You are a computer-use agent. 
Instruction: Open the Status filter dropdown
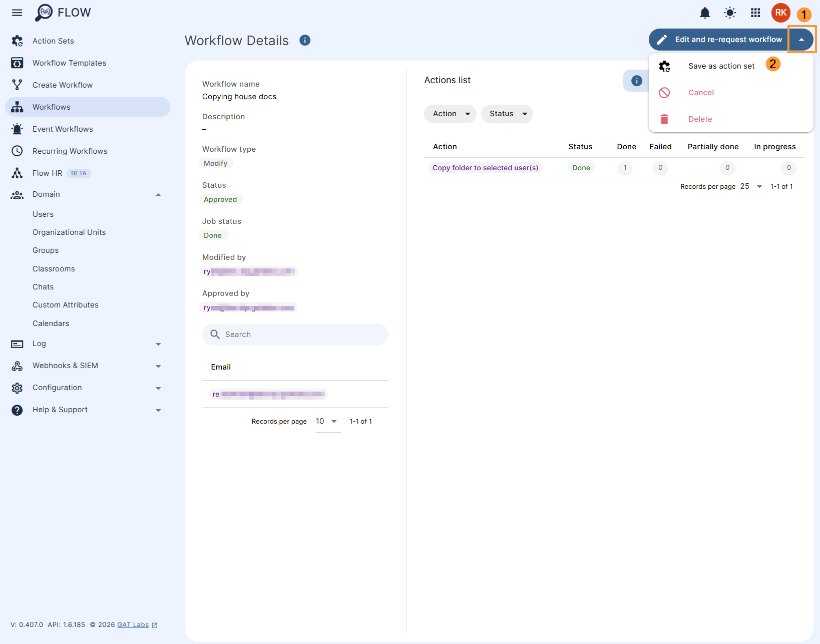coord(507,114)
